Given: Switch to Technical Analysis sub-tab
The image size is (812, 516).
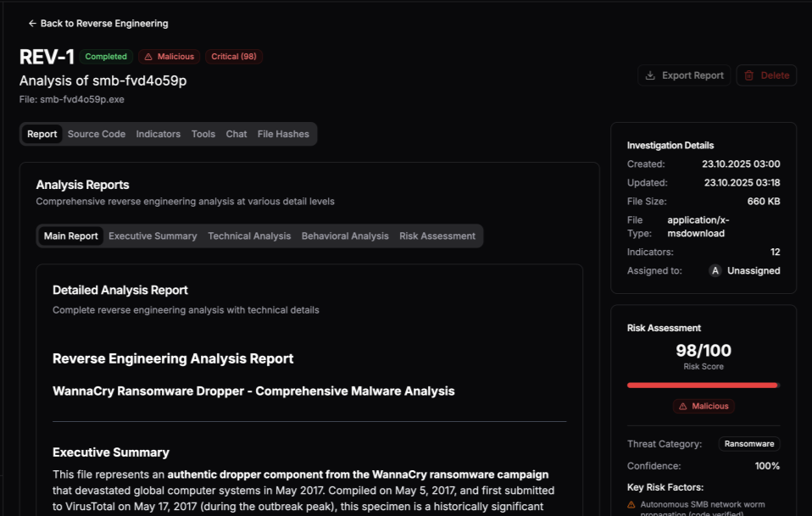Looking at the screenshot, I should pos(249,236).
